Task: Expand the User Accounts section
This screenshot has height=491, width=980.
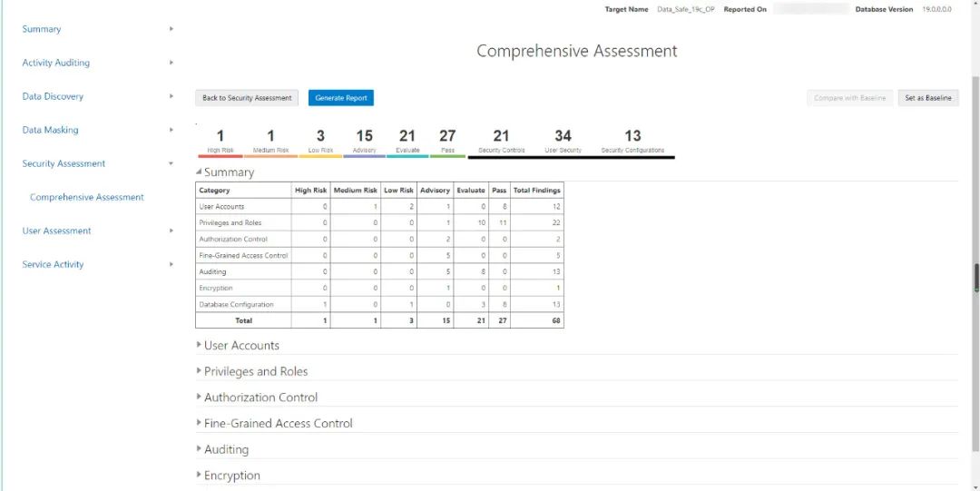Action: click(x=200, y=346)
